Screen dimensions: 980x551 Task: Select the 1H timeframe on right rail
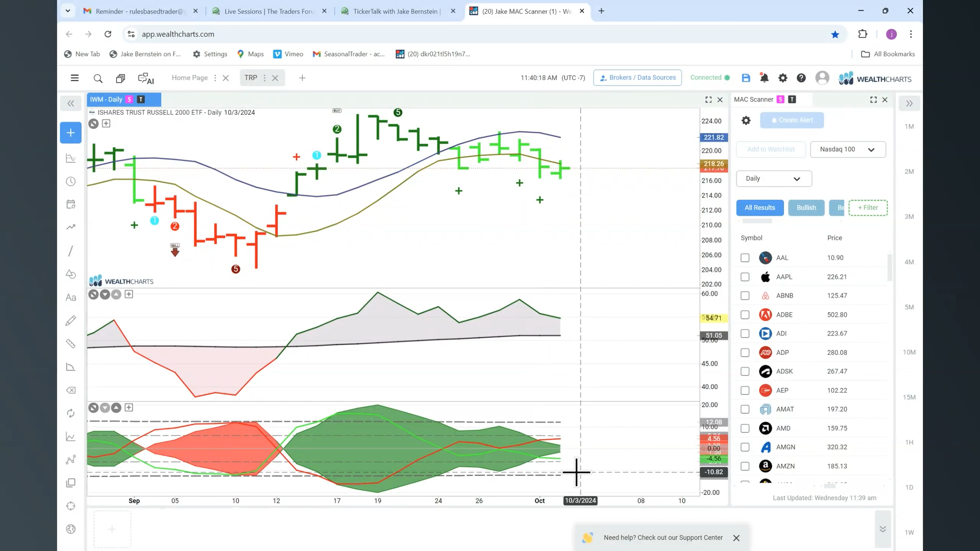click(909, 442)
